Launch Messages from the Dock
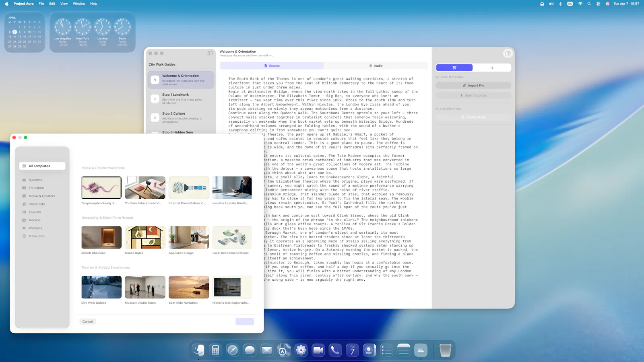The image size is (644, 362). 250,350
